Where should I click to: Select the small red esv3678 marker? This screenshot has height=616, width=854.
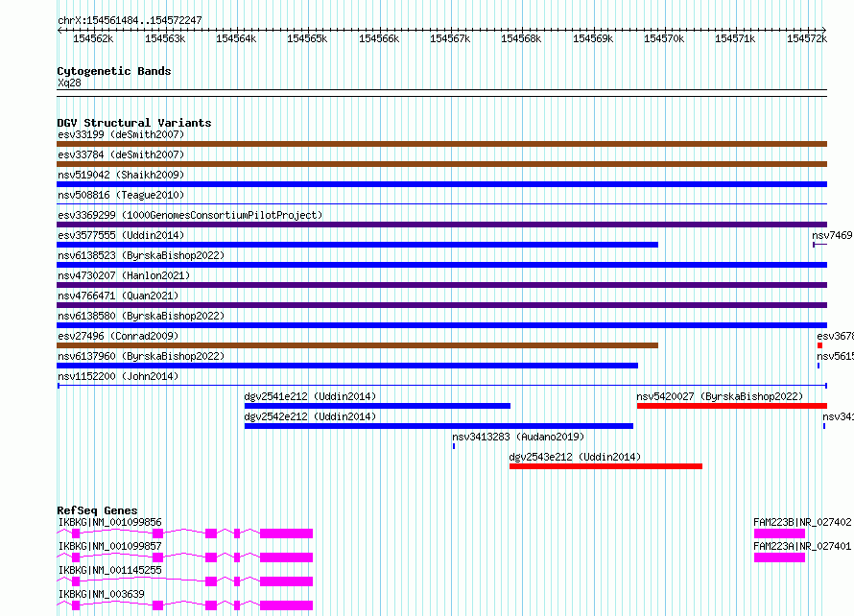tap(819, 345)
